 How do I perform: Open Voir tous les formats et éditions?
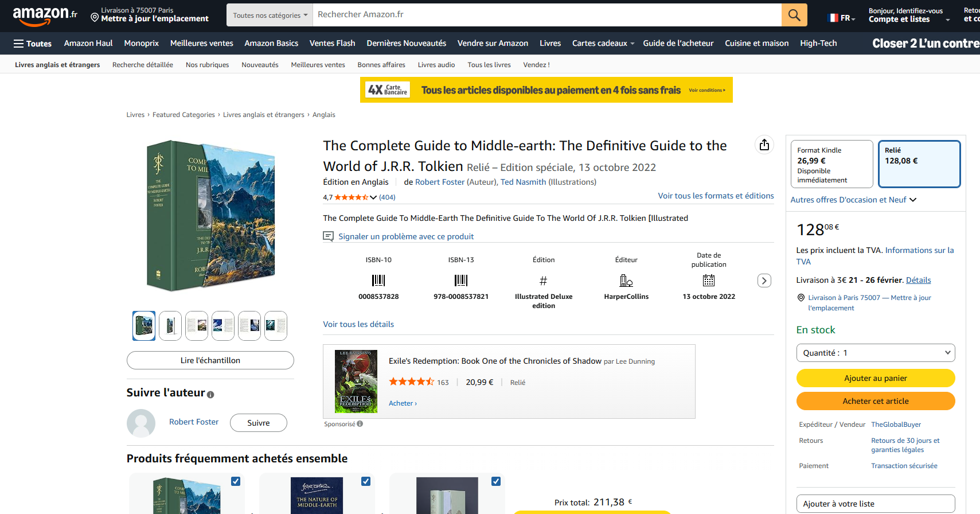716,196
